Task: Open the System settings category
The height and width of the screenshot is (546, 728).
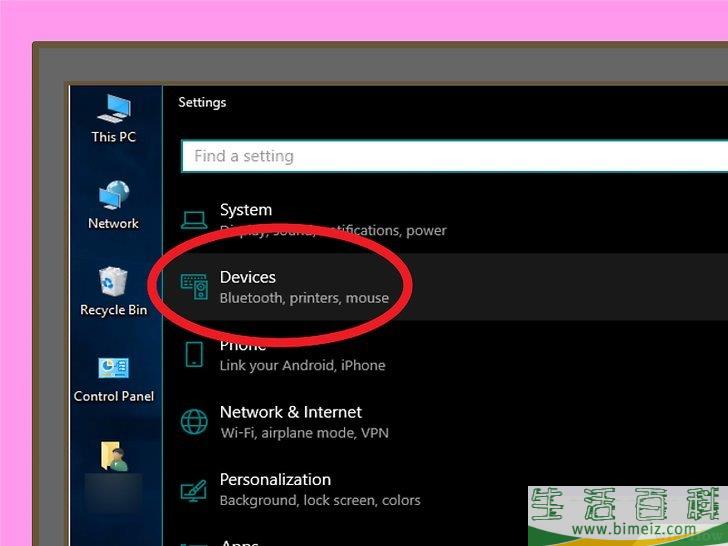Action: click(x=445, y=220)
